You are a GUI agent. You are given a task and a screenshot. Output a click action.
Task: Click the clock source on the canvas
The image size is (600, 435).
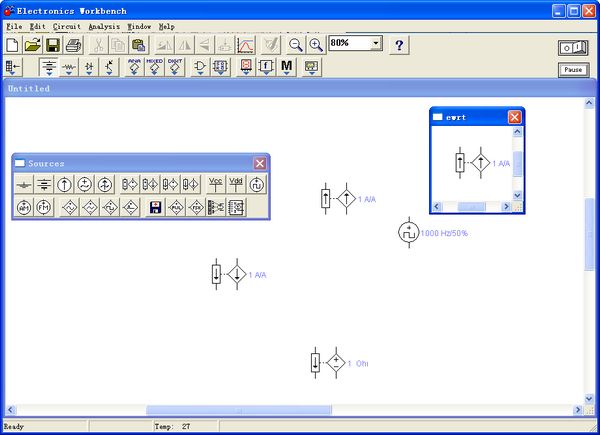tap(407, 232)
